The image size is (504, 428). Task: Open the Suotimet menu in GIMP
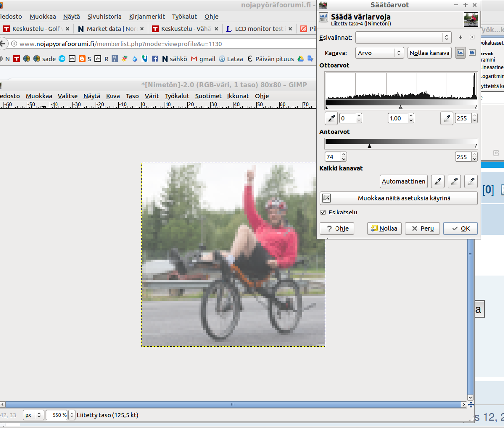(208, 96)
